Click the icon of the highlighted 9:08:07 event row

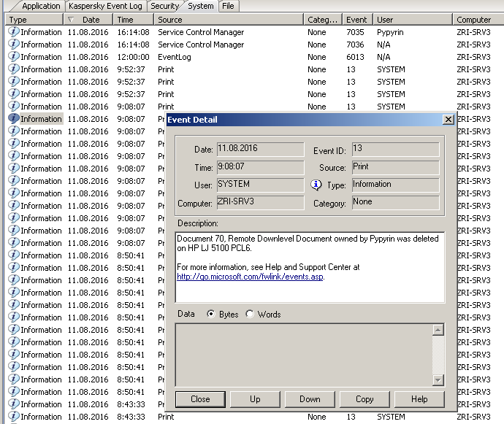click(13, 119)
